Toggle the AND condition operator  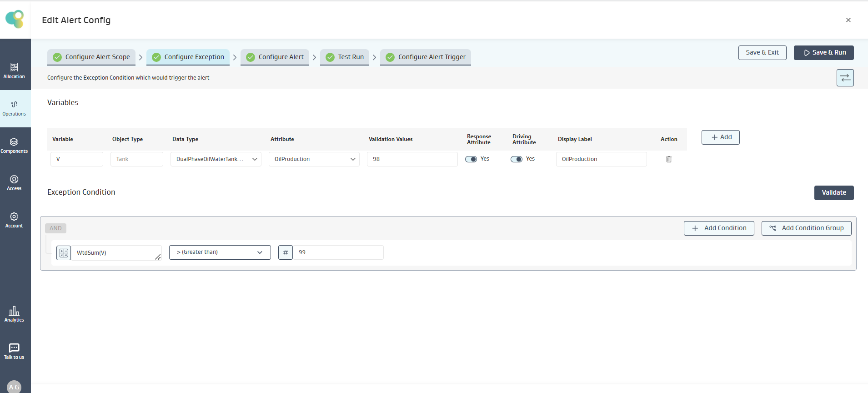coord(55,228)
